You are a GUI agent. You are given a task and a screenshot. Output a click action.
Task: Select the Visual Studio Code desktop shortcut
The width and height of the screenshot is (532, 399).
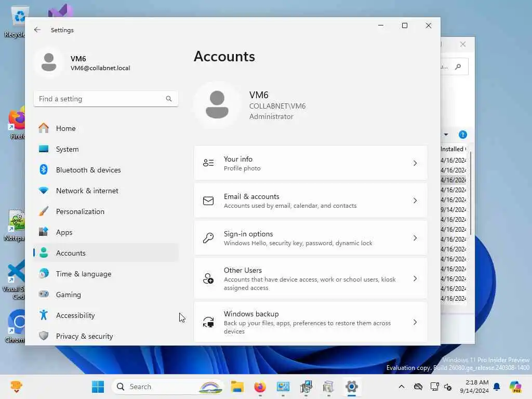coord(14,280)
